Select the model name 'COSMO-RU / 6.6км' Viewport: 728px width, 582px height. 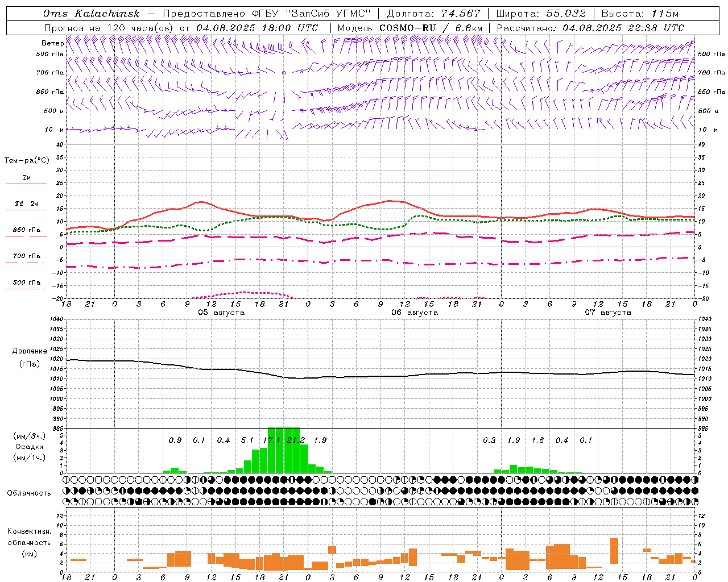click(x=431, y=28)
